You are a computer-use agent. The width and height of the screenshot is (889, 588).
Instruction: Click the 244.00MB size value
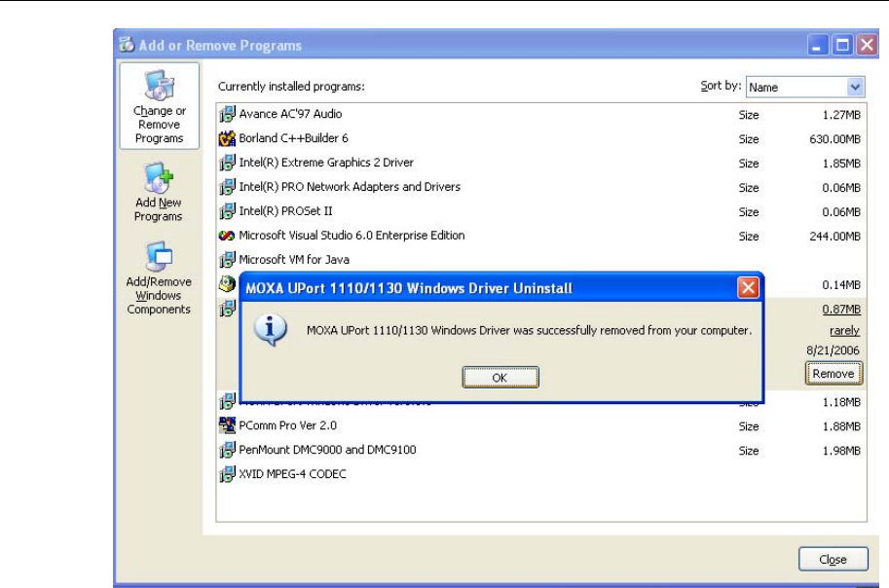click(x=834, y=236)
